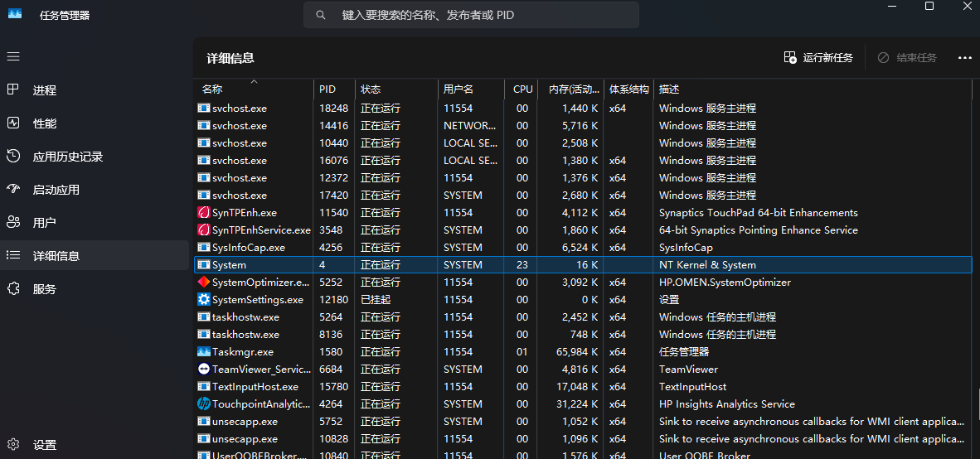Select svchost.exe row with PID 16076
980x459 pixels.
tap(583, 161)
